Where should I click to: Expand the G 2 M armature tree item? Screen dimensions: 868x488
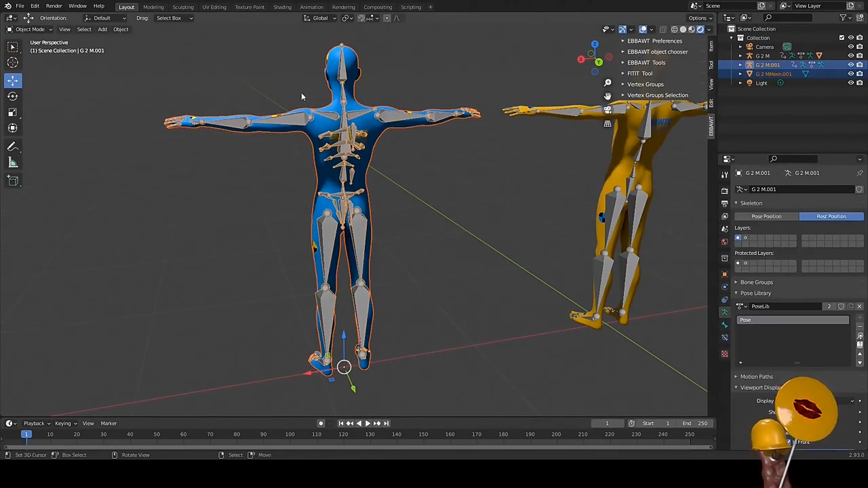pos(741,56)
